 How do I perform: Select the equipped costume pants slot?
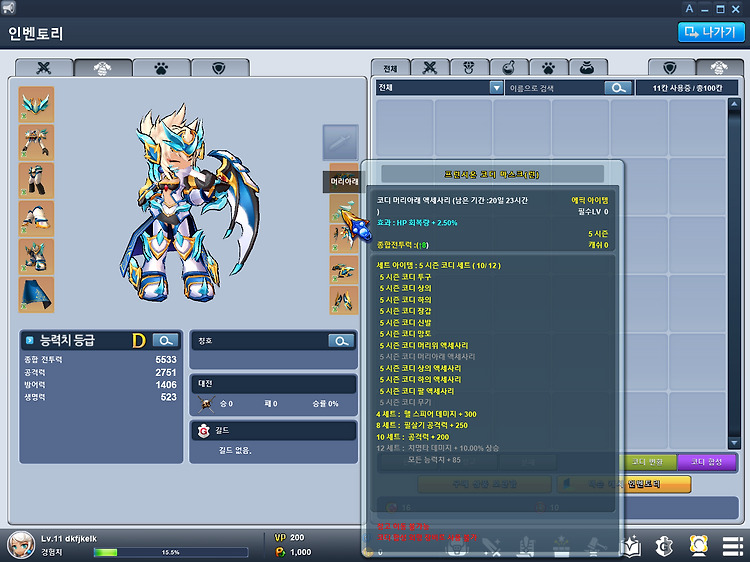pyautogui.click(x=36, y=180)
